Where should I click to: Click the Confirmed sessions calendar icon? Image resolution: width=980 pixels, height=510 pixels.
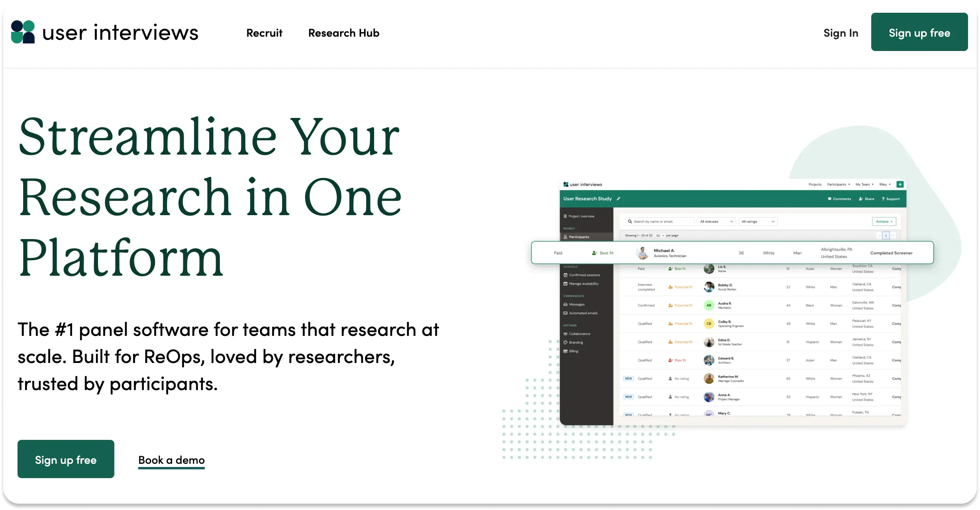[x=565, y=275]
